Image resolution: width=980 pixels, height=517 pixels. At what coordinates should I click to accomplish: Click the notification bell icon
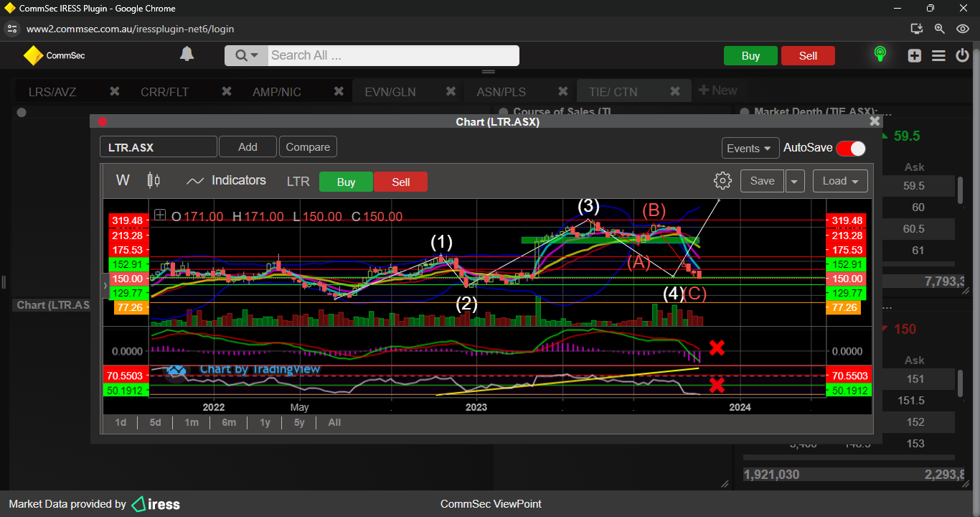pyautogui.click(x=187, y=55)
